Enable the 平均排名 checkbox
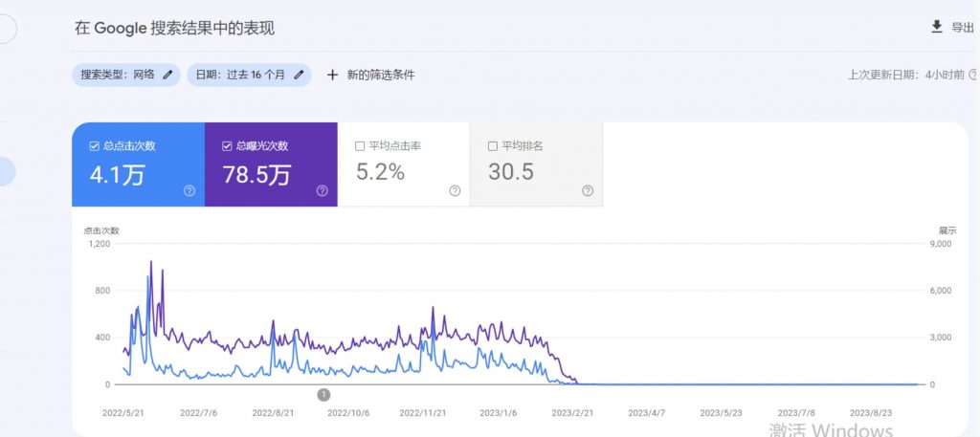 coord(493,146)
